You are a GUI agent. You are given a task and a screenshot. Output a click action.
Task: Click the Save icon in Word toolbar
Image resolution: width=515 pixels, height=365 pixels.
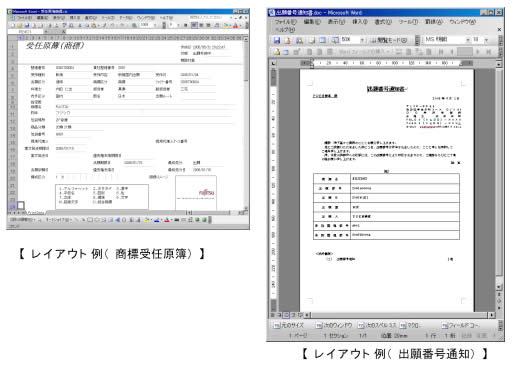[x=277, y=40]
